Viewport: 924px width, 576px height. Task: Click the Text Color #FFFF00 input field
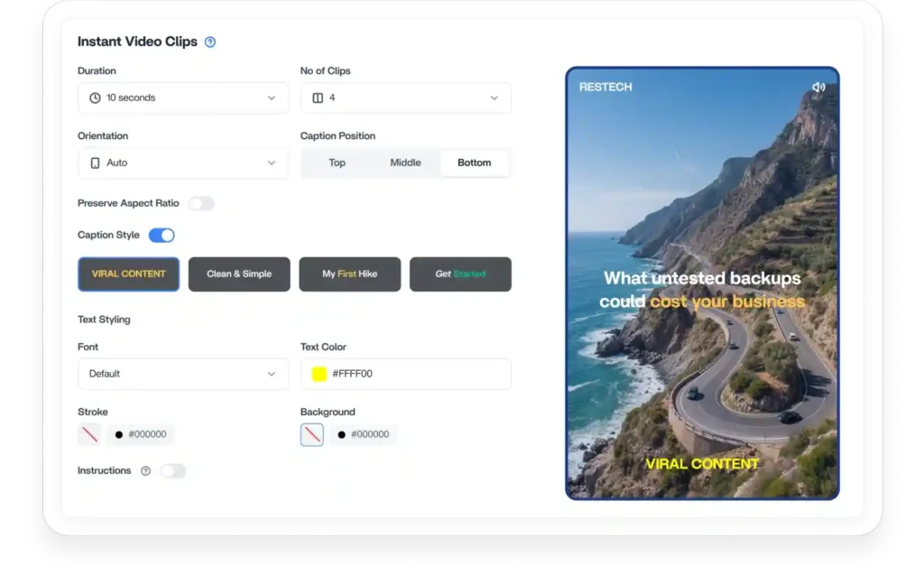point(406,374)
